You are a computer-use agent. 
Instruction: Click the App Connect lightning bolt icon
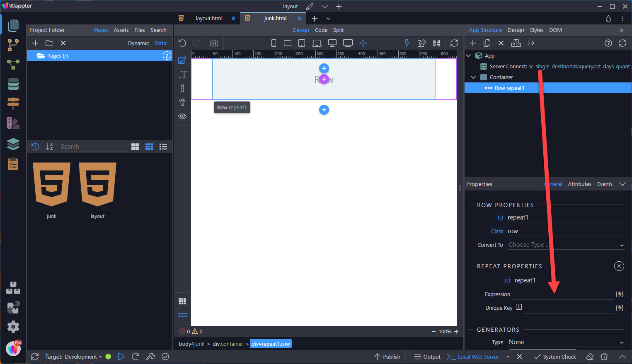[x=407, y=43]
